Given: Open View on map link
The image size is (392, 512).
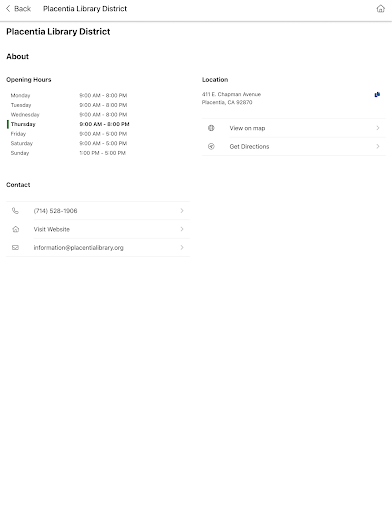Looking at the screenshot, I should (294, 128).
